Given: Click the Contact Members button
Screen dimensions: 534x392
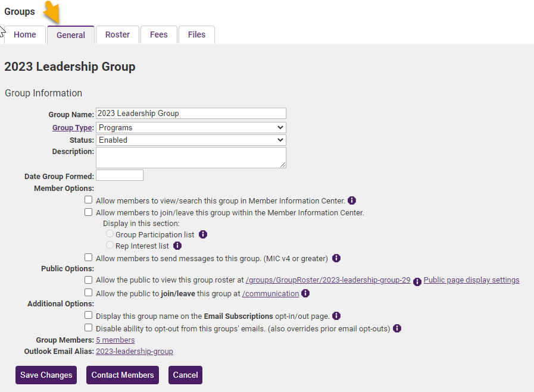Looking at the screenshot, I should point(123,375).
